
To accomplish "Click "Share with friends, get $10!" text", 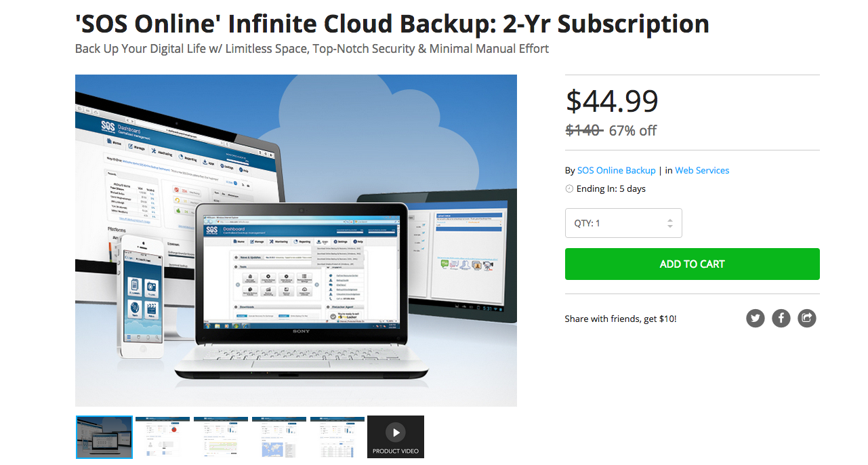I will click(x=620, y=319).
